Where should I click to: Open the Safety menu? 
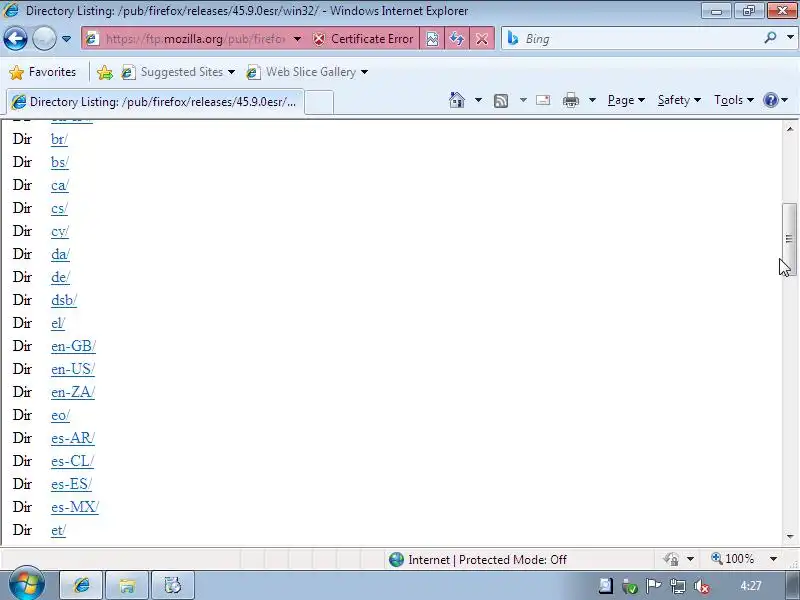pos(679,100)
